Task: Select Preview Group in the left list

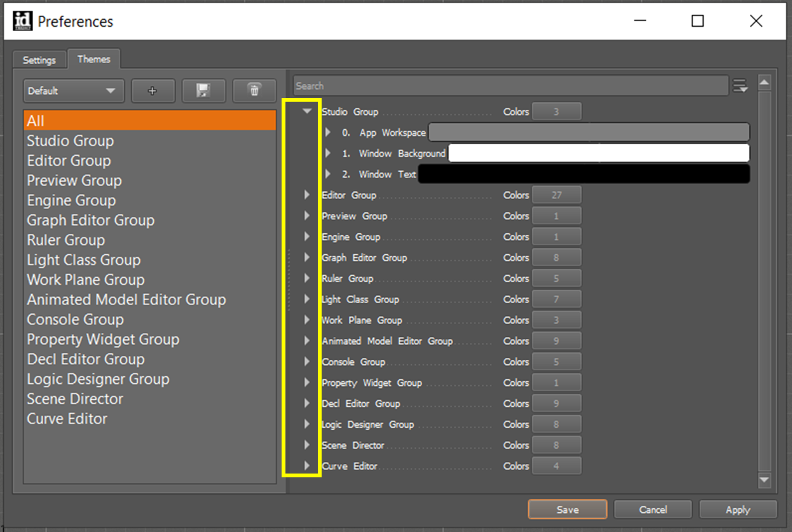Action: 150,181
